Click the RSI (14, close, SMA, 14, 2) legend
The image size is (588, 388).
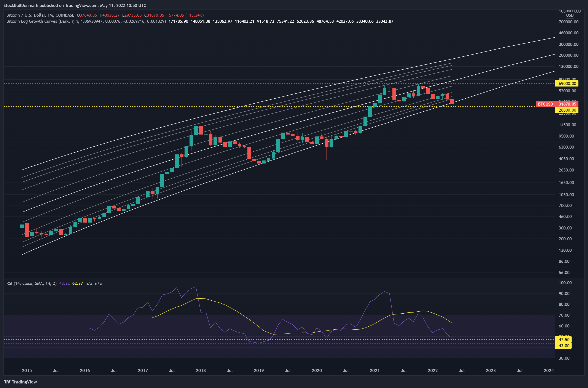[x=31, y=283]
